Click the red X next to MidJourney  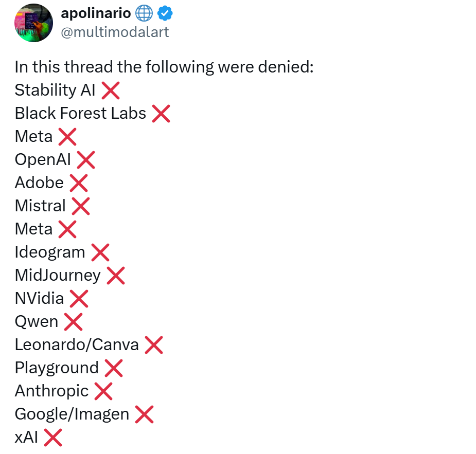click(115, 276)
